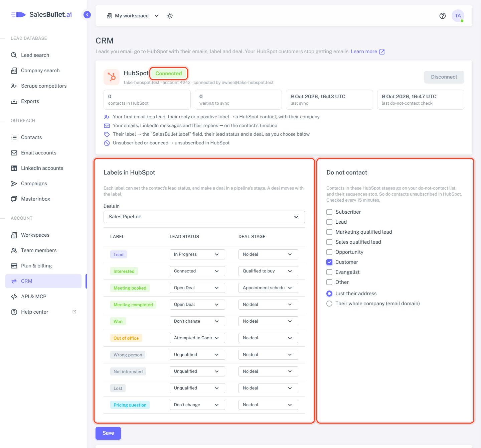
Task: Check the Opportunity checkbox
Action: pyautogui.click(x=329, y=252)
